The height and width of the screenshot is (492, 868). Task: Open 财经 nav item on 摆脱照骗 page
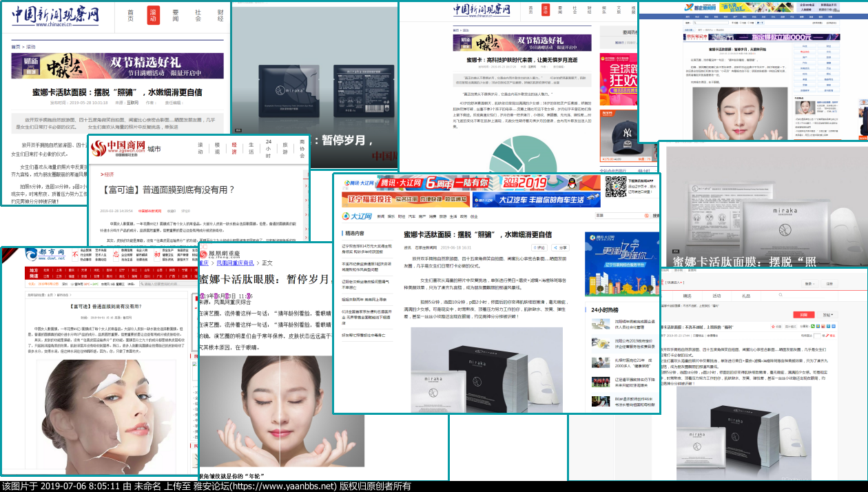coord(220,16)
